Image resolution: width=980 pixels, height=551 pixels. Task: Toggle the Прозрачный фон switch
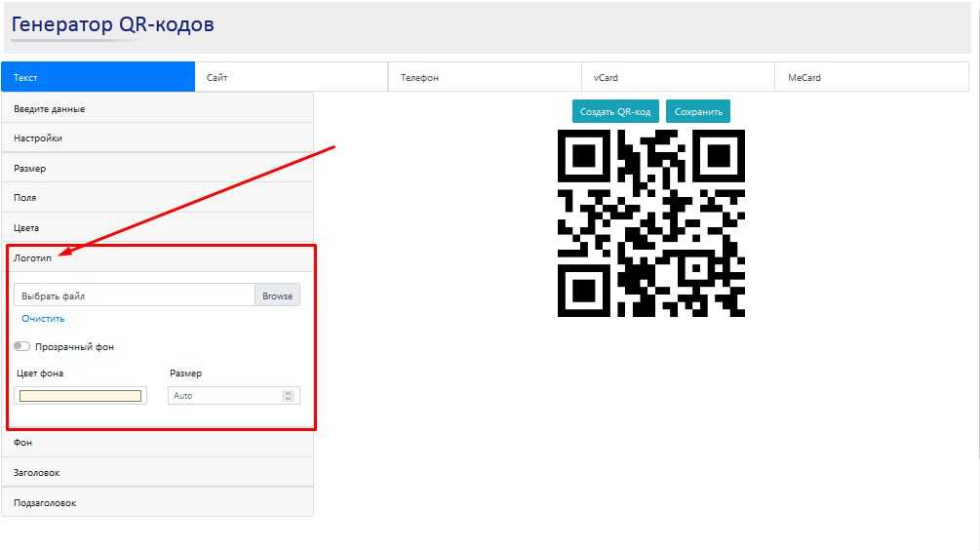[x=21, y=346]
